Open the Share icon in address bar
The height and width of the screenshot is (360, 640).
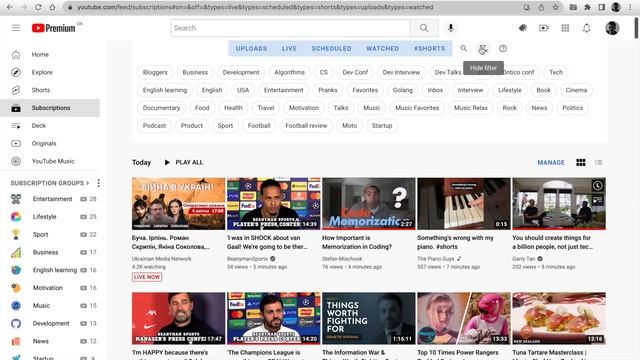[x=541, y=7]
